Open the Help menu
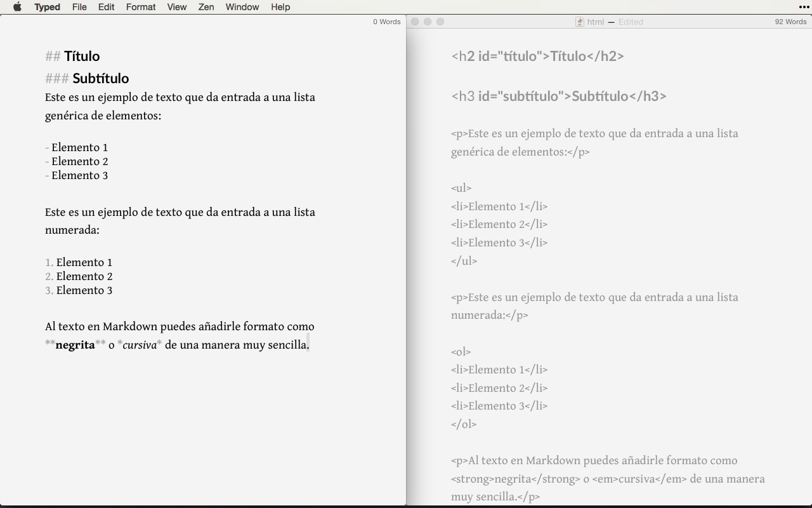 (280, 7)
